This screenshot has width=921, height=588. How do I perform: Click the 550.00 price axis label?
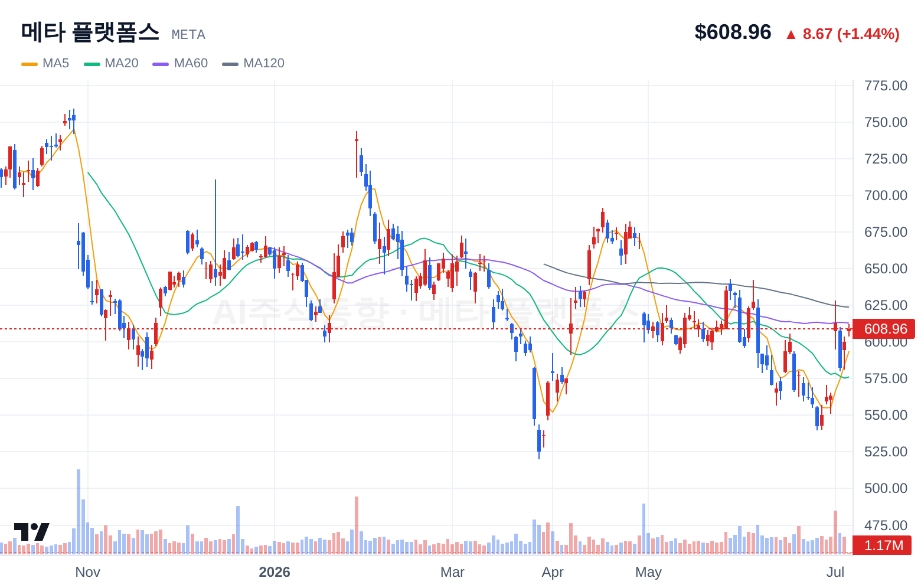coord(886,415)
